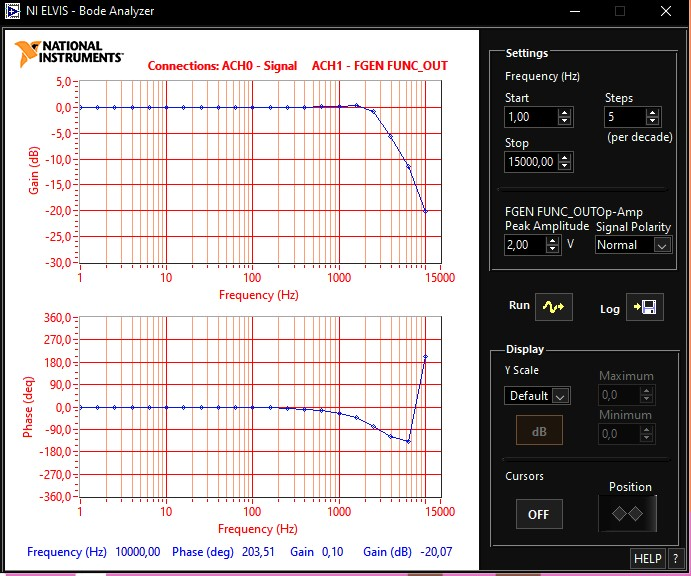Decrement the Y Scale Minimum value
Viewport: 691px width, 576px height.
point(646,438)
